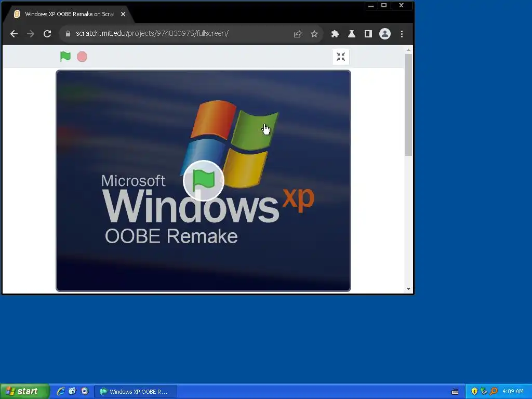The height and width of the screenshot is (399, 532).
Task: Click the 4:09 AM system clock
Action: pyautogui.click(x=513, y=391)
